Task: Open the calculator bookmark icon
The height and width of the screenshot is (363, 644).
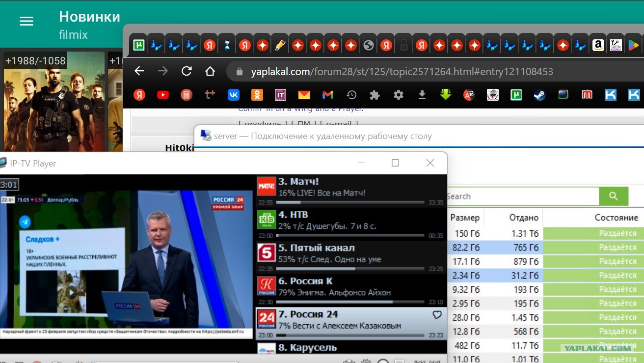Action: 187,95
